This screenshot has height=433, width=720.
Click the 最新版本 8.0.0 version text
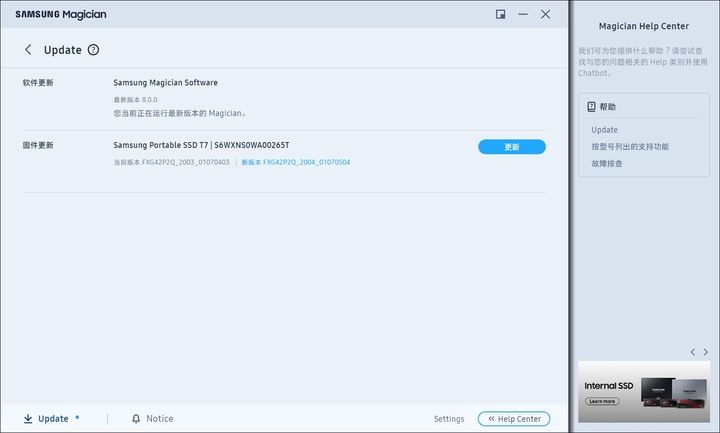click(x=135, y=100)
